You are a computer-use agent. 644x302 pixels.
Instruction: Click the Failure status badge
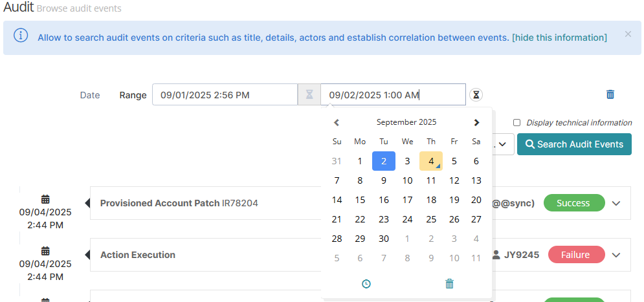click(575, 255)
